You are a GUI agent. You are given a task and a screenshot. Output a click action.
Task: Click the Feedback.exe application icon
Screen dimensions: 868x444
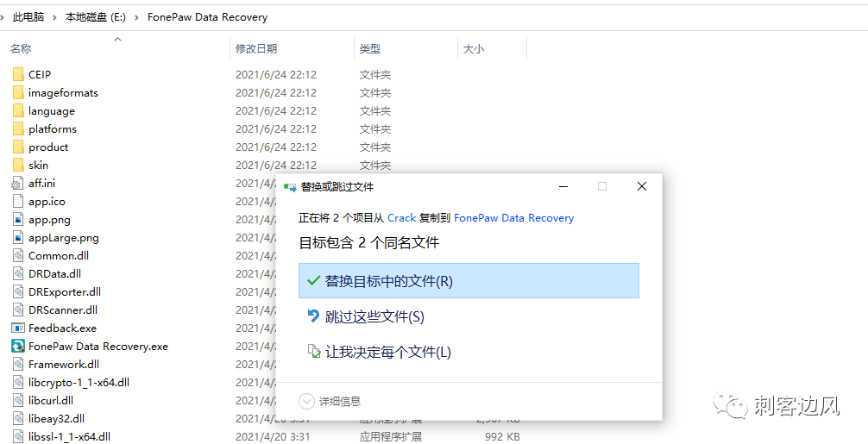(x=18, y=328)
